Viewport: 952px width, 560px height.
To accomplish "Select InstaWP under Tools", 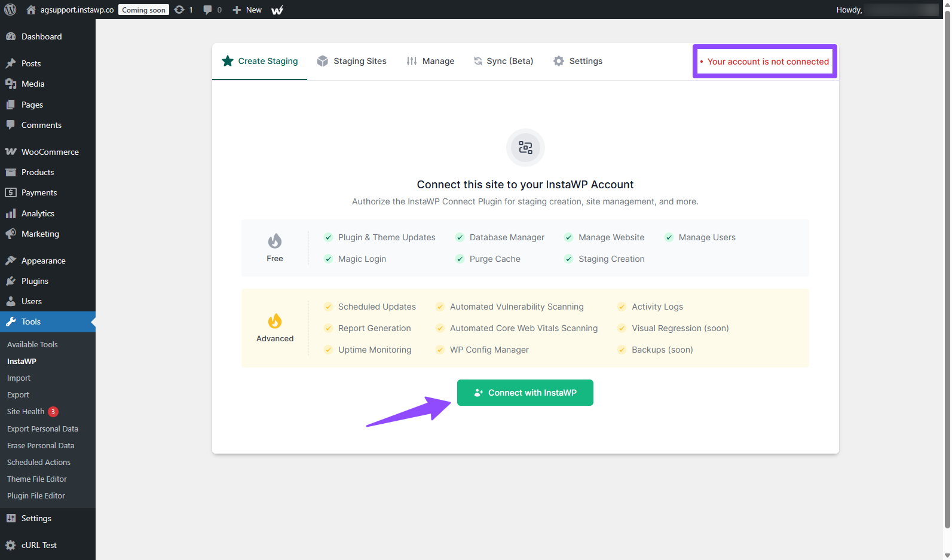I will point(22,361).
